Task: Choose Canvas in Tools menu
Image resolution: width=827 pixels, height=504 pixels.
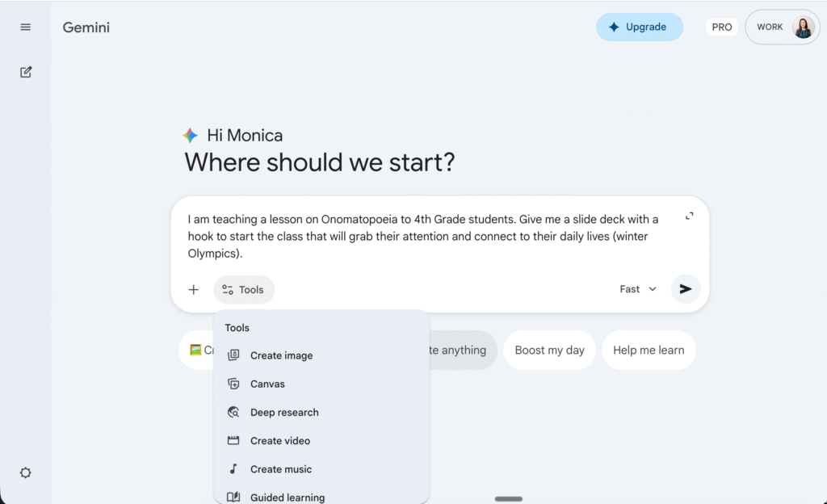Action: (x=267, y=384)
